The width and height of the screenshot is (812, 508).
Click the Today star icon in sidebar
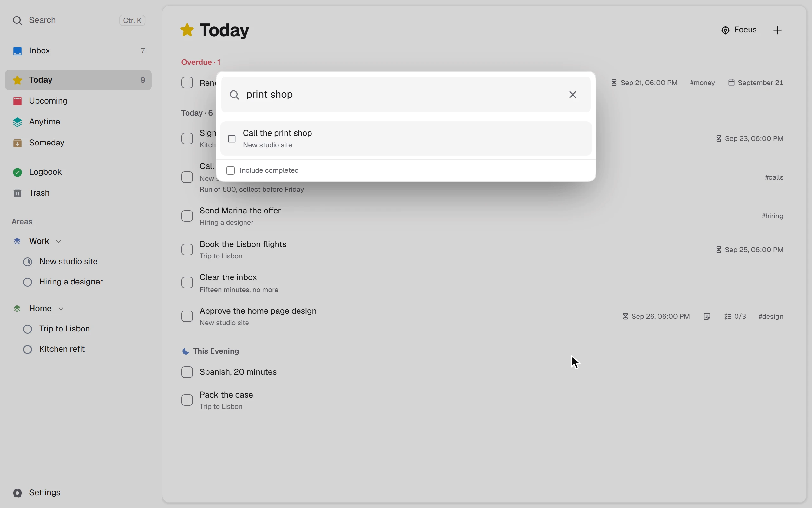coord(17,80)
